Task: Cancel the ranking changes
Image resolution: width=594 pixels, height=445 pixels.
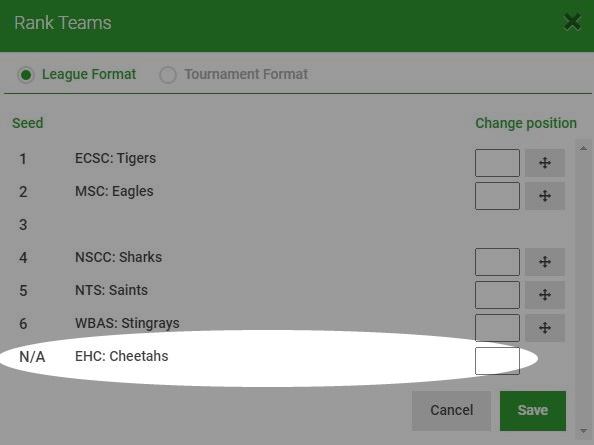Action: pos(452,411)
